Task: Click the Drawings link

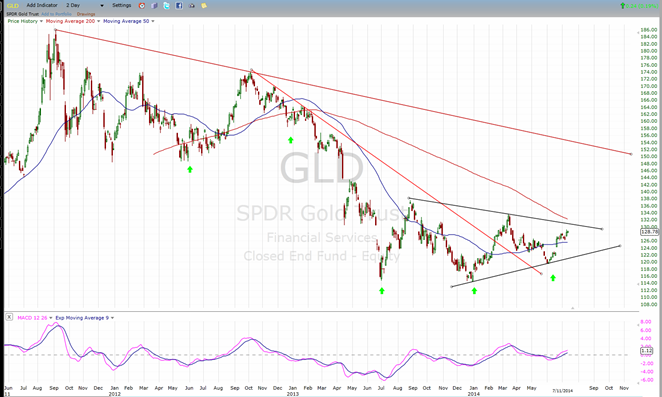Action: [x=86, y=14]
